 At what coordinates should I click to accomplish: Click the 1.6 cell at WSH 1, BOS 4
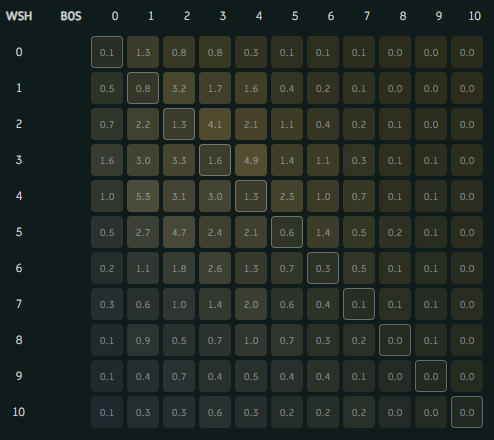coord(251,88)
